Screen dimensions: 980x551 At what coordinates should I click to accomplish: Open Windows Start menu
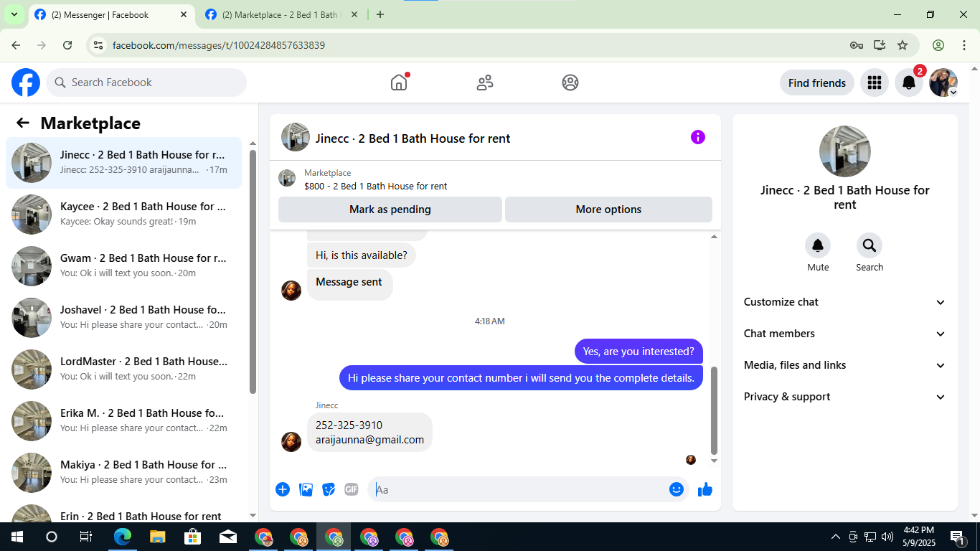[x=17, y=537]
